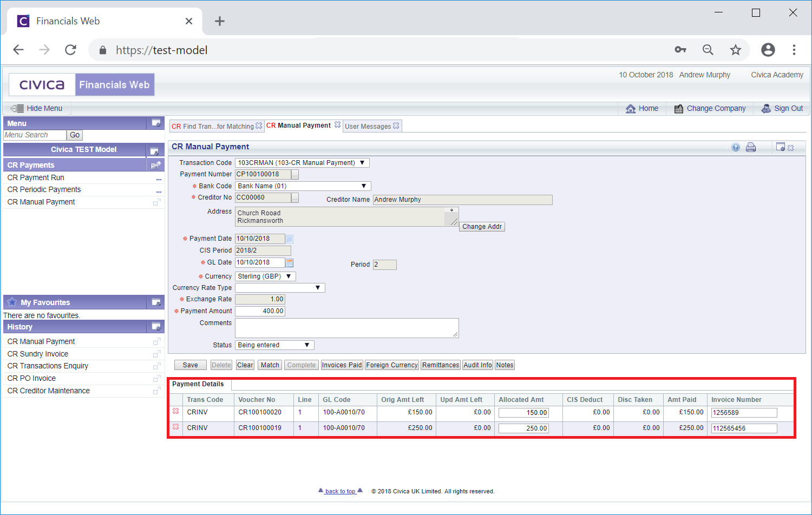Click the Change Company link
Viewport: 812px width, 515px height.
710,108
